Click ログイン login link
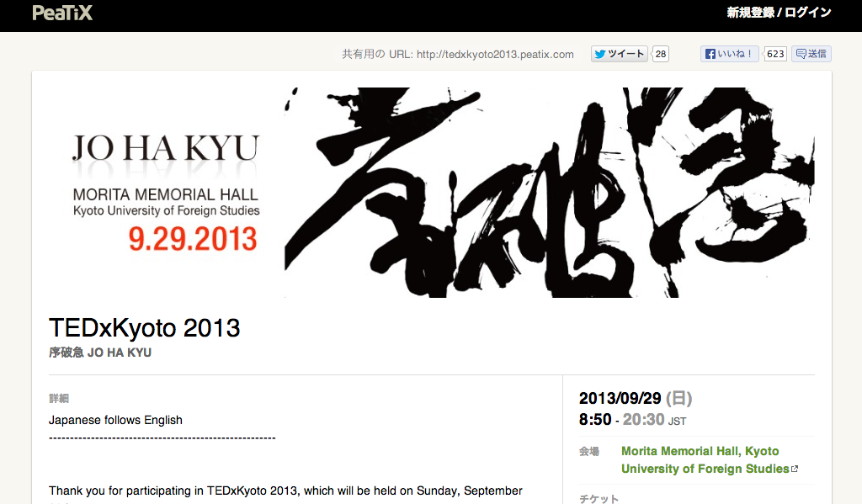The image size is (862, 504). (807, 13)
